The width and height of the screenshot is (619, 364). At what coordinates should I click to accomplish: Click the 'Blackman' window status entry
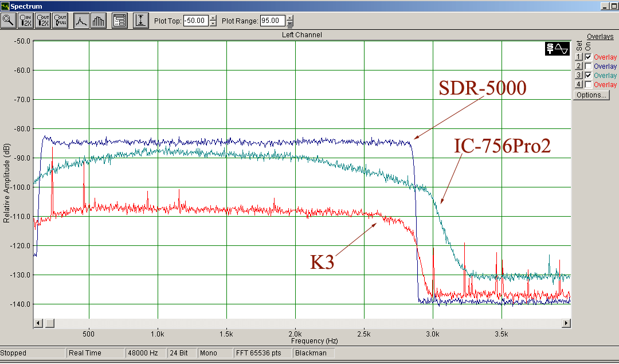click(314, 353)
